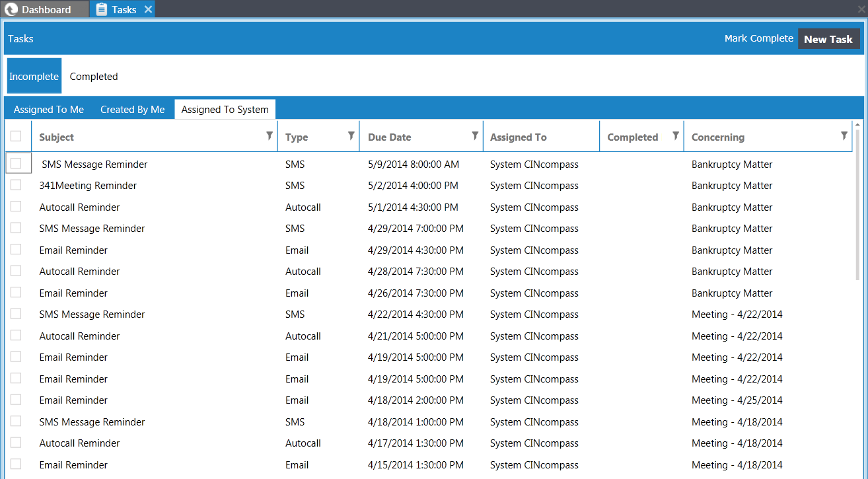Check the Email Reminder due 4/29/2014
The width and height of the screenshot is (868, 479).
[15, 249]
